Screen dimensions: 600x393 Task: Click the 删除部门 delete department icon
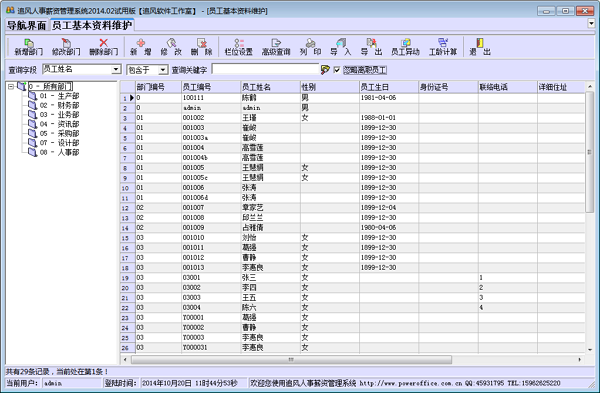tap(103, 47)
